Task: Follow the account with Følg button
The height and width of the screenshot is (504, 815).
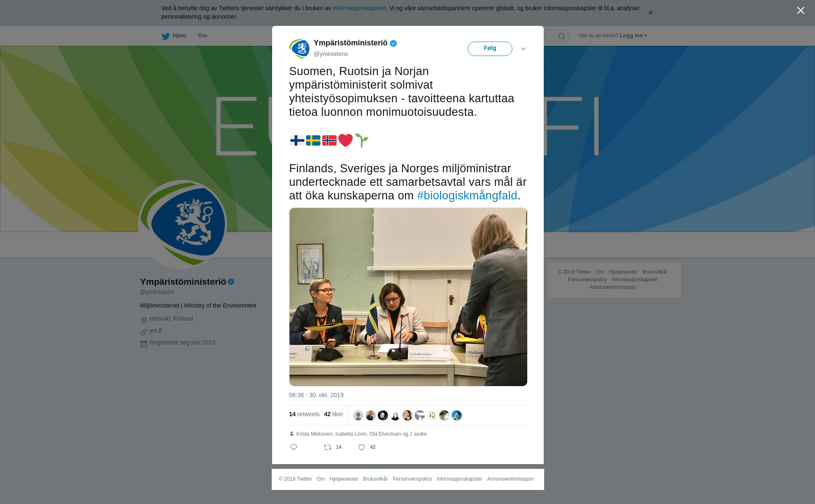Action: (490, 49)
